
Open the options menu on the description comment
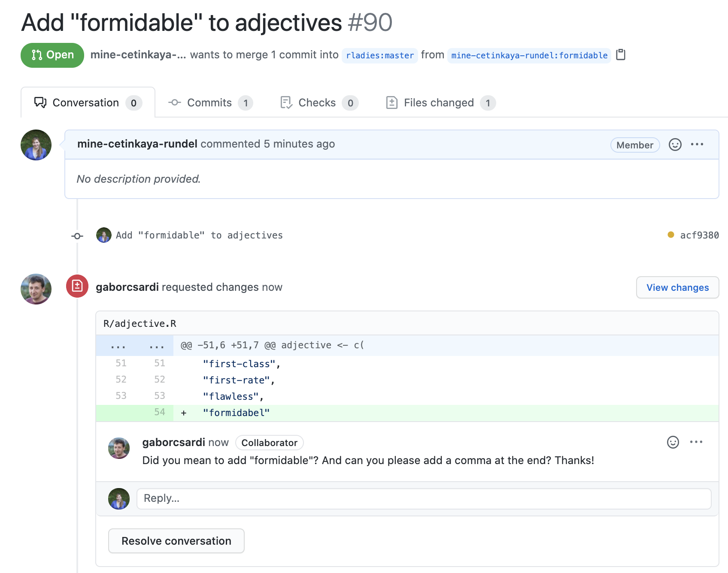pyautogui.click(x=697, y=145)
